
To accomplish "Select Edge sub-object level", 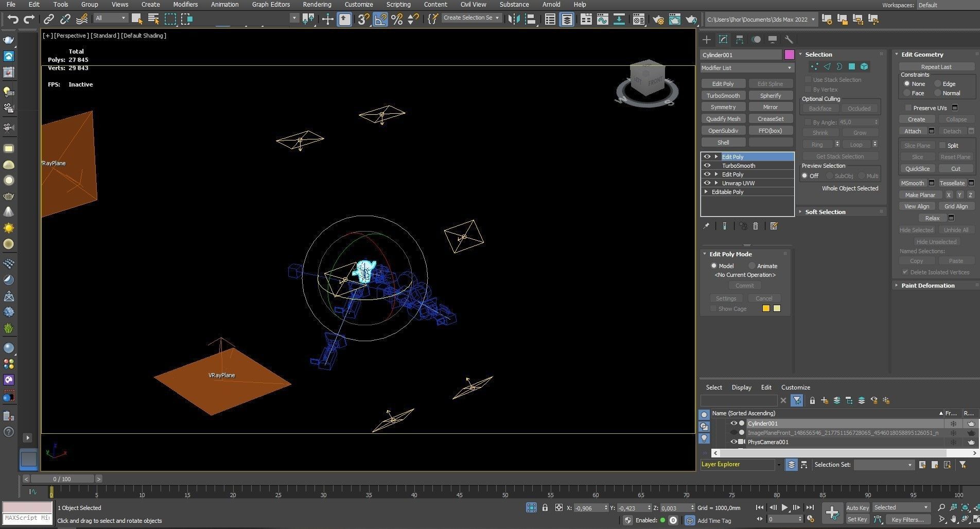I will tap(827, 66).
